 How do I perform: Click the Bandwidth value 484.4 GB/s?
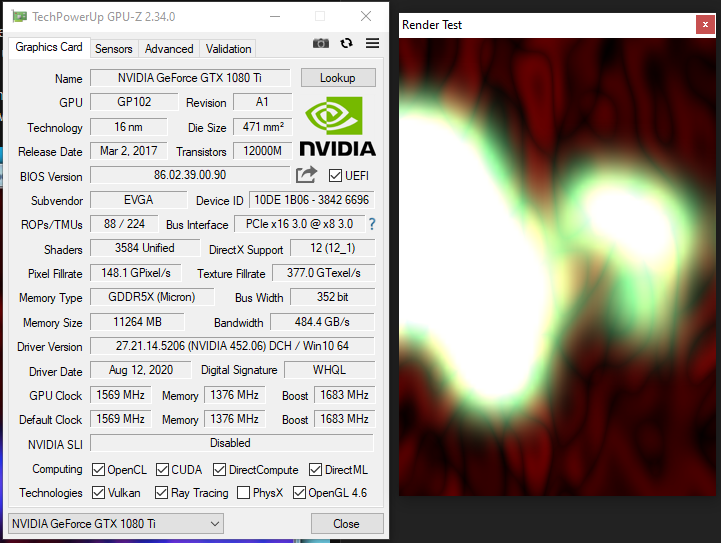(x=322, y=322)
